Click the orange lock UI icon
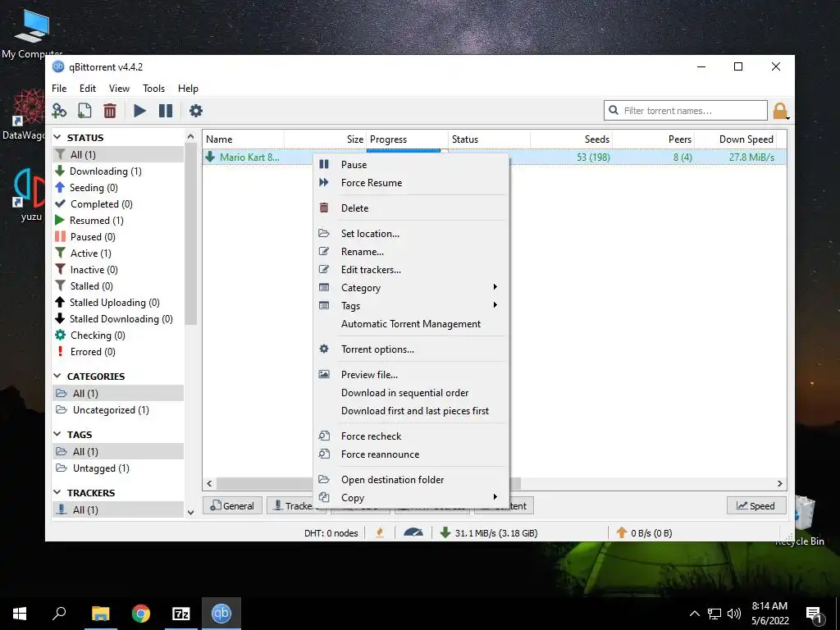Image resolution: width=840 pixels, height=630 pixels. (x=780, y=111)
